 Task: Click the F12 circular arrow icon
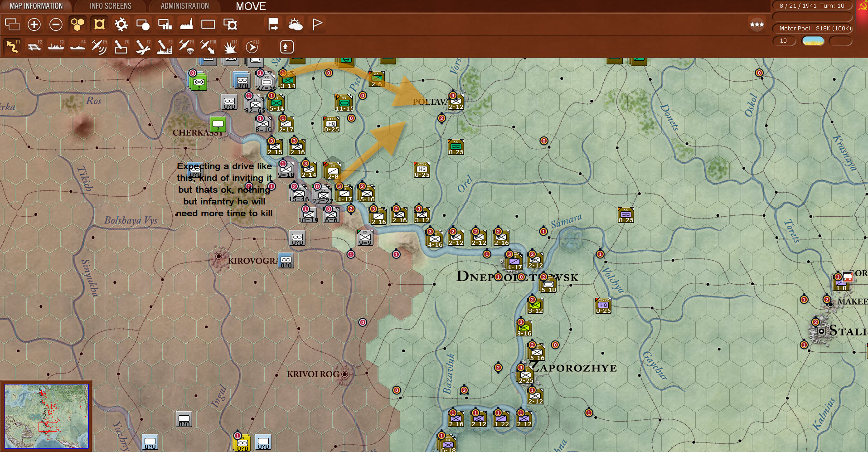(252, 47)
